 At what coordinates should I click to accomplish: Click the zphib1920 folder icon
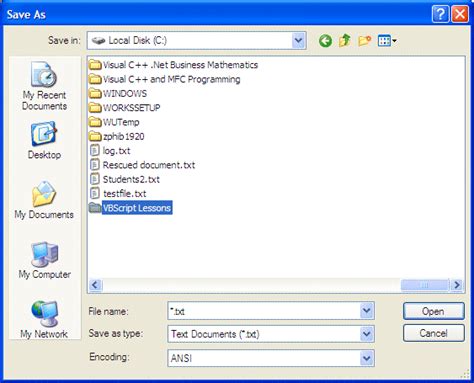click(x=95, y=136)
